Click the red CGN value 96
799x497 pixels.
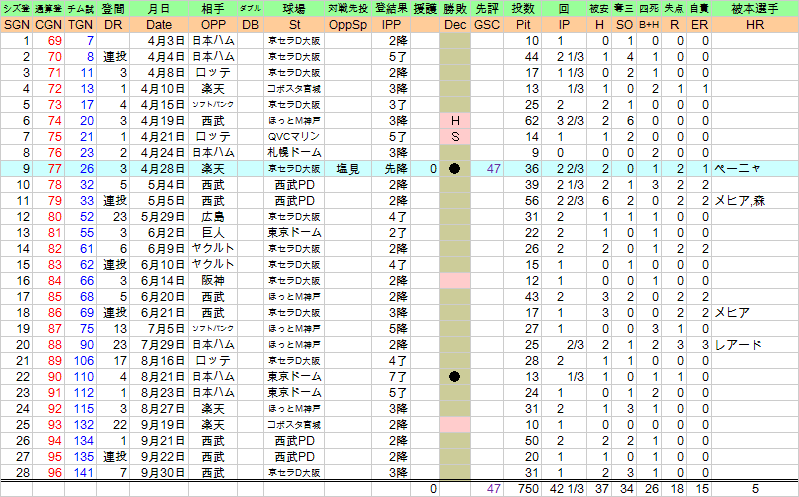click(55, 473)
